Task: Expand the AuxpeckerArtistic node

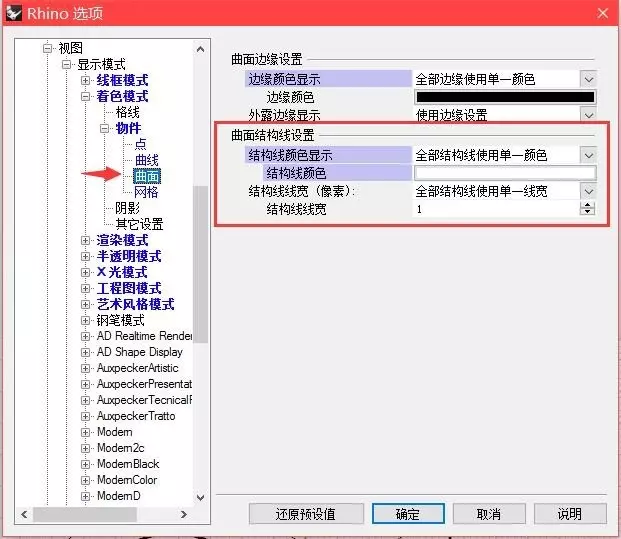Action: [85, 368]
